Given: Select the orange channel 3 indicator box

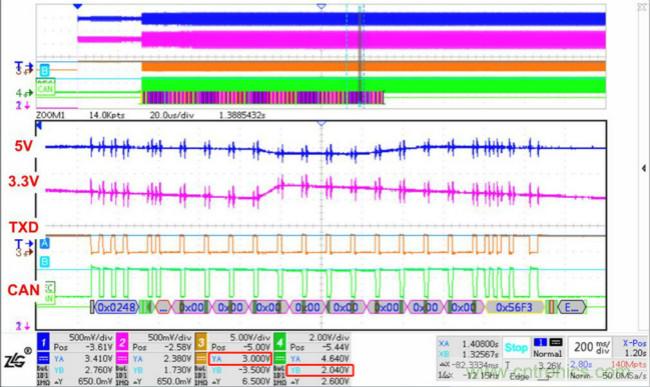Looking at the screenshot, I should click(201, 342).
